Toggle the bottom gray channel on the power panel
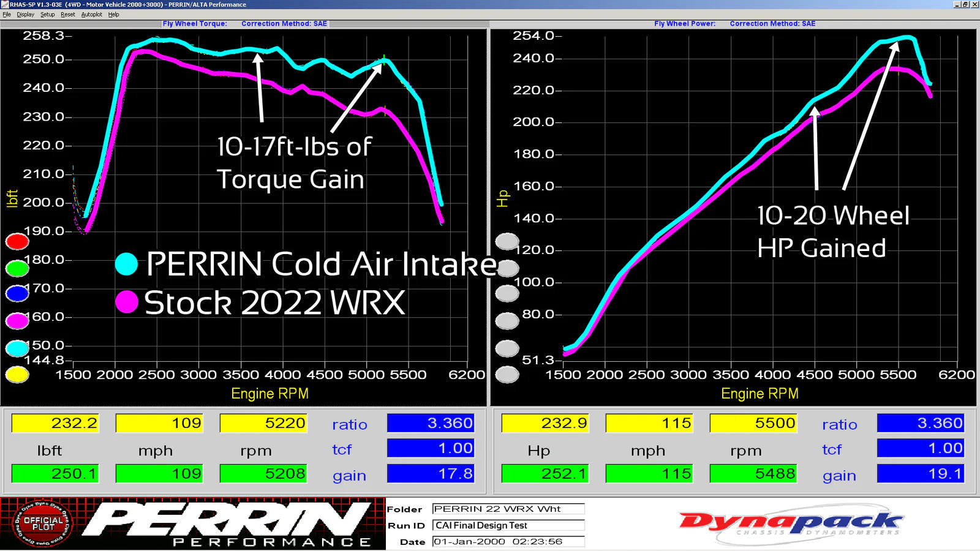This screenshot has width=980, height=551. click(507, 373)
